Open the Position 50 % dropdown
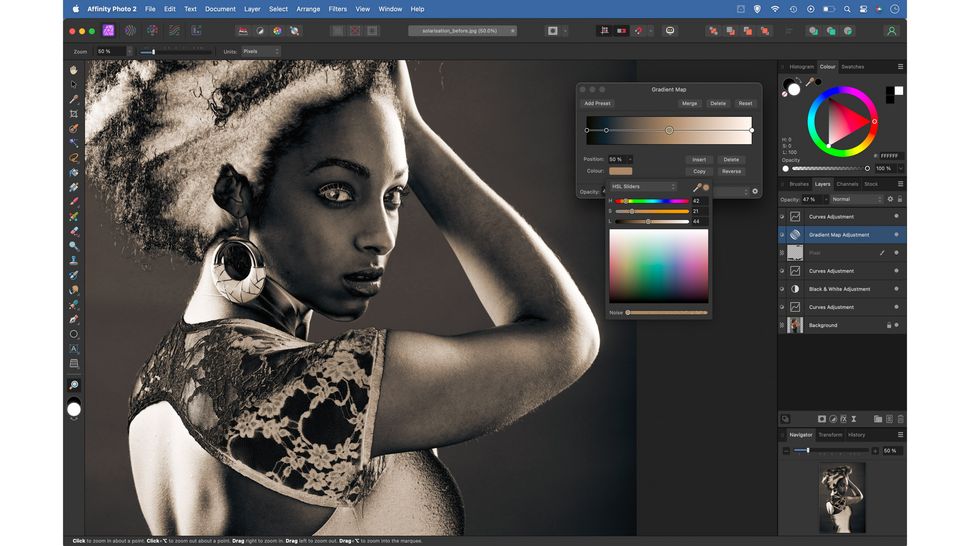 pyautogui.click(x=629, y=159)
